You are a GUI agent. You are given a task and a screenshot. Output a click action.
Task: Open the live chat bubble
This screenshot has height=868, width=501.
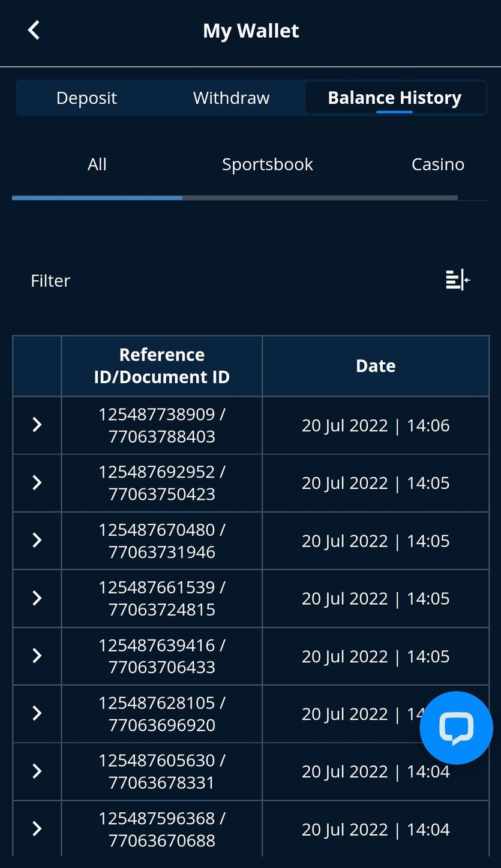point(456,728)
